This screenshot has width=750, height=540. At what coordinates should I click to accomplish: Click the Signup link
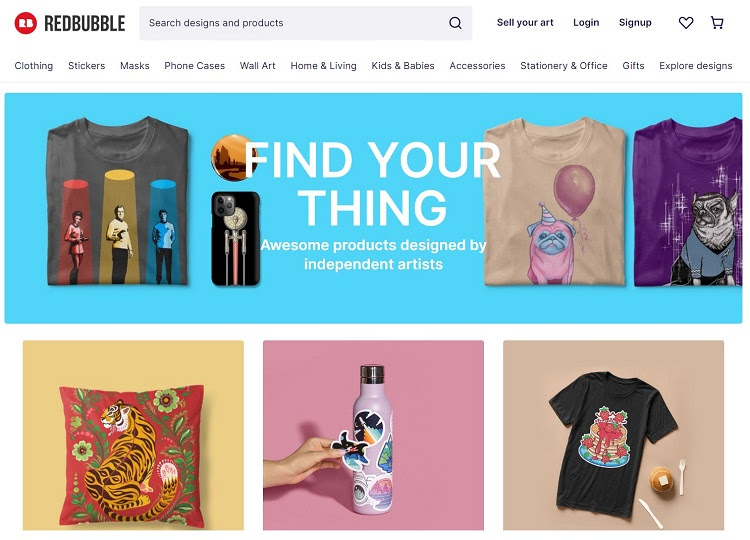click(635, 22)
